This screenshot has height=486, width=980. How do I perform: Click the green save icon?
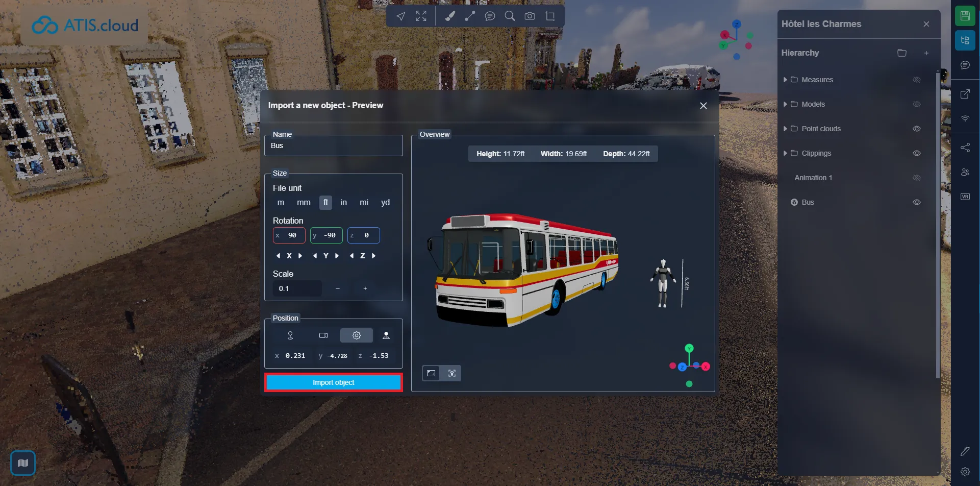[964, 16]
